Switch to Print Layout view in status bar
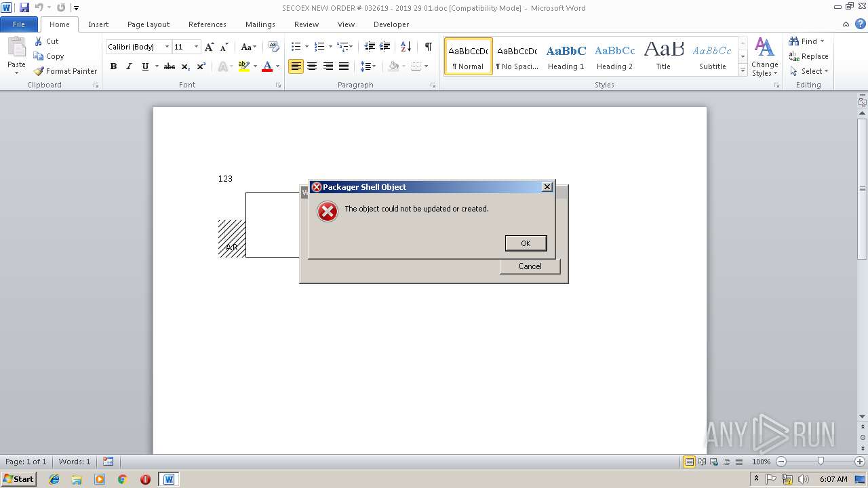 click(689, 462)
